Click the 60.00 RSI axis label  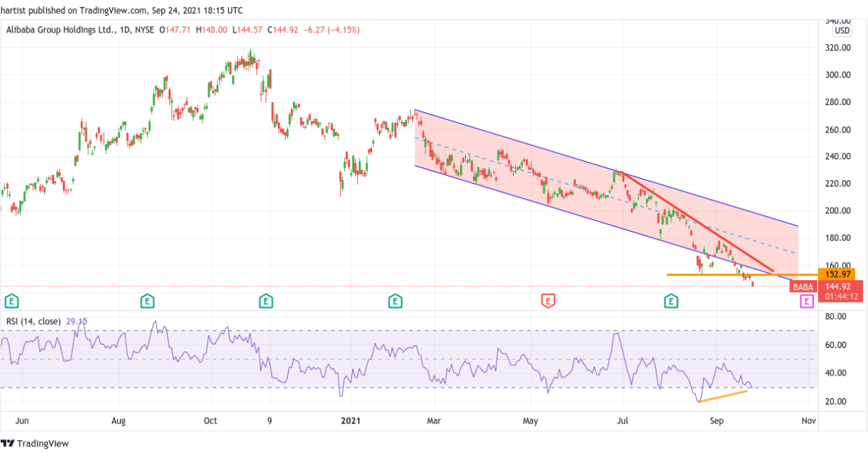point(837,345)
